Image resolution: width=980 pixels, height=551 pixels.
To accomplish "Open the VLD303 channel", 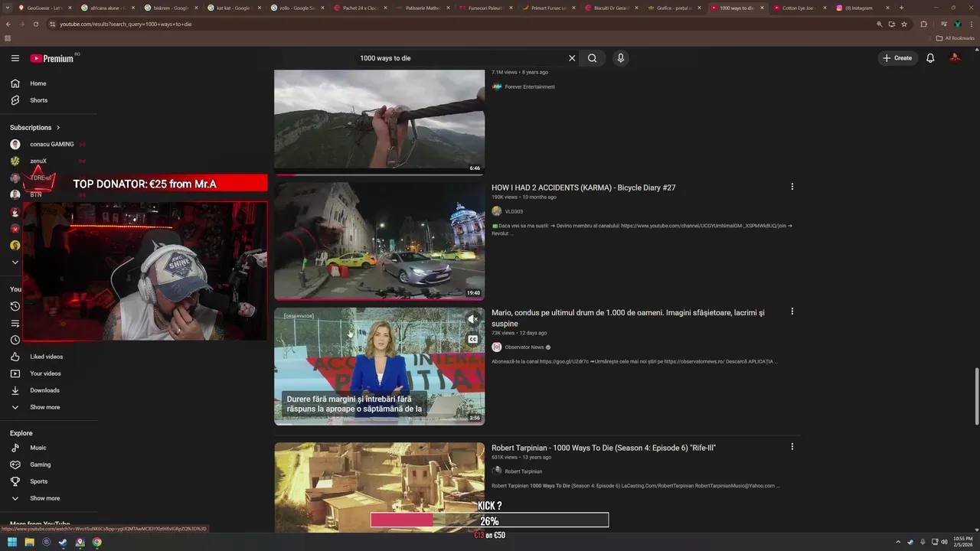I will coord(514,211).
